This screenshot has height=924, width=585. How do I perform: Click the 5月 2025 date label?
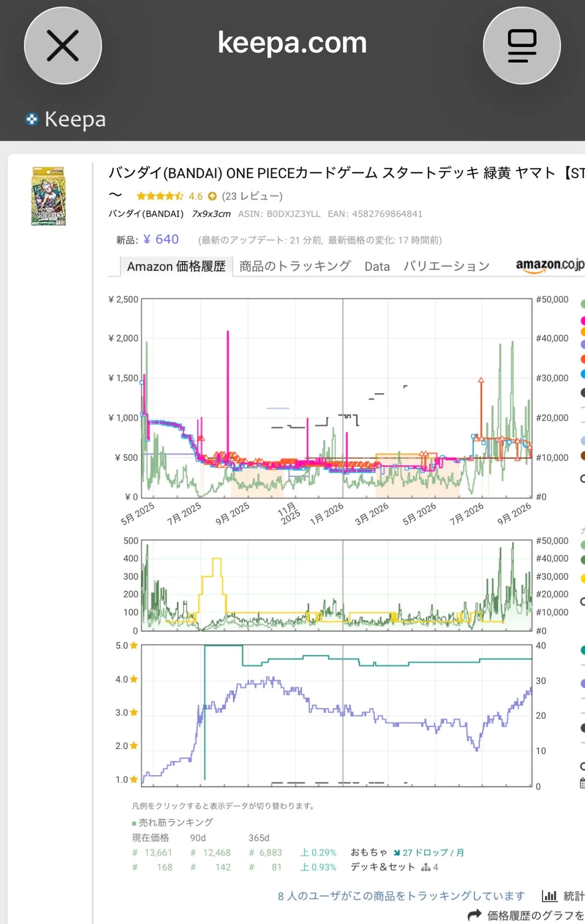click(x=138, y=514)
